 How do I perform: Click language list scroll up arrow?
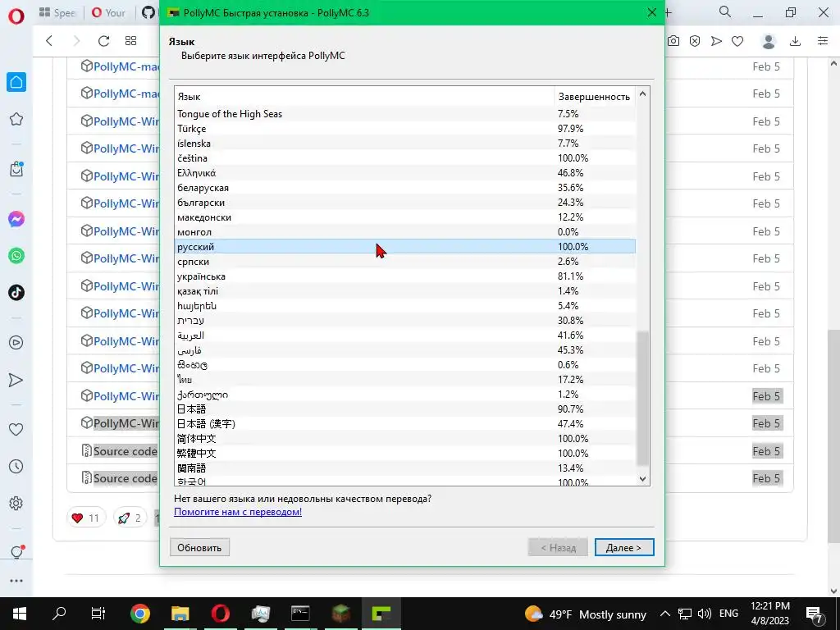643,94
